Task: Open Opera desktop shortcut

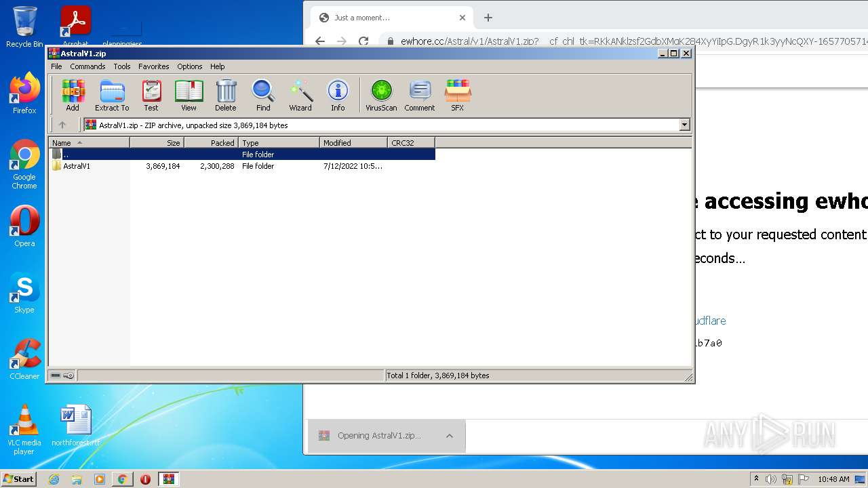Action: [24, 226]
